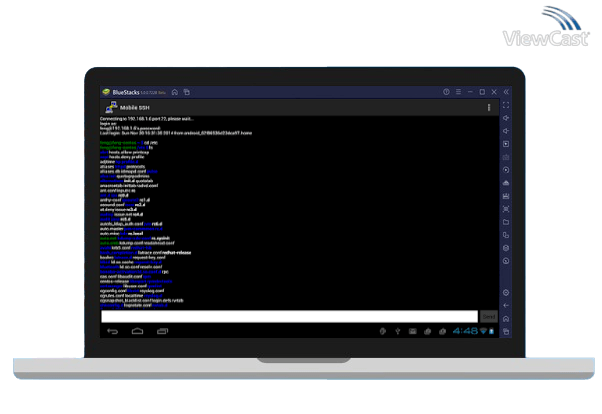Click the BlueStacks sidebar home icon
Screen dimensions: 602x414
(x=506, y=319)
